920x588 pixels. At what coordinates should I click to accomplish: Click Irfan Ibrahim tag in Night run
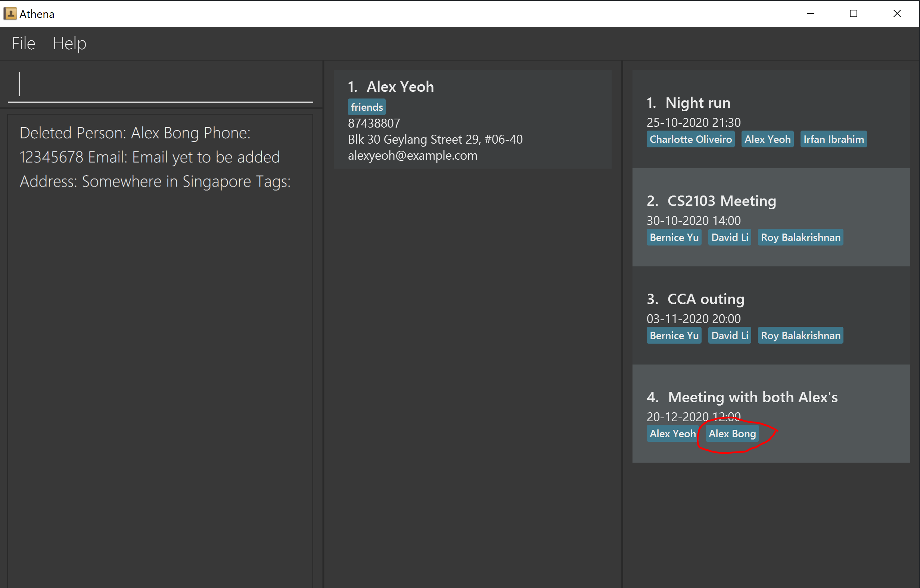[x=833, y=140]
